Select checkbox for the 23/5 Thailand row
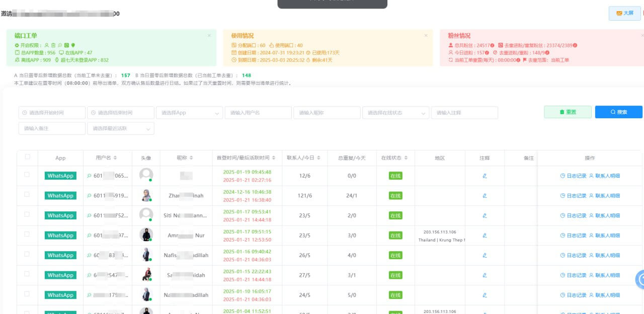 point(27,234)
